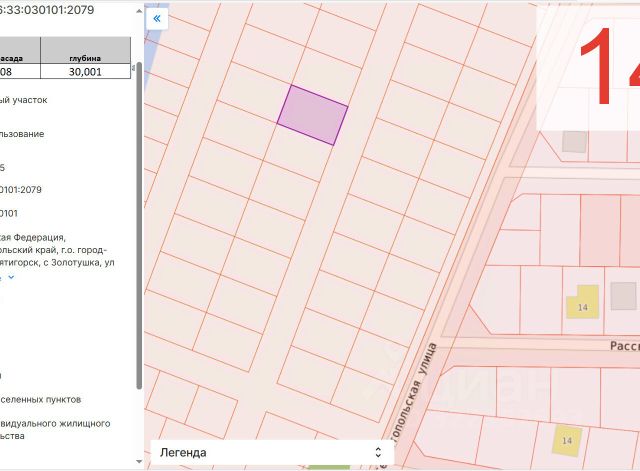640x471 pixels.
Task: Open the Легенда dropdown
Action: (272, 452)
